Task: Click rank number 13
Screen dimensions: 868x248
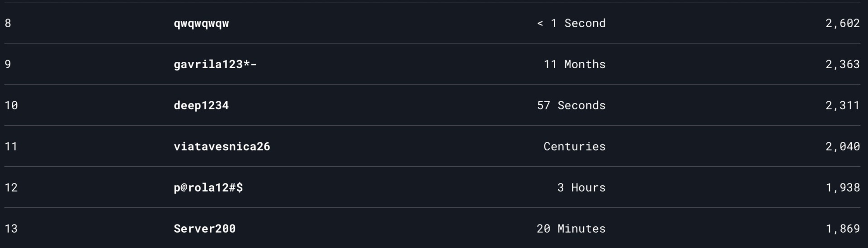Action: coord(11,229)
